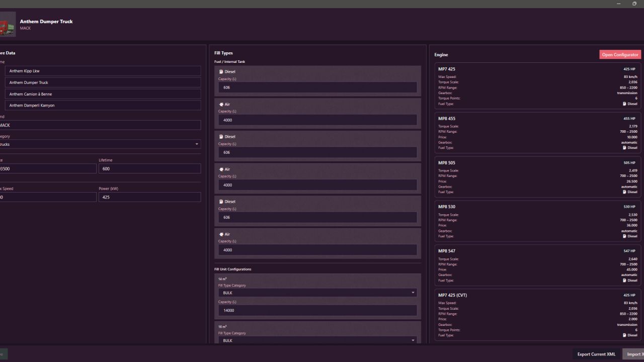Click Diesel fuel icon in MP8 505 card
This screenshot has height=362, width=644.
pyautogui.click(x=624, y=192)
